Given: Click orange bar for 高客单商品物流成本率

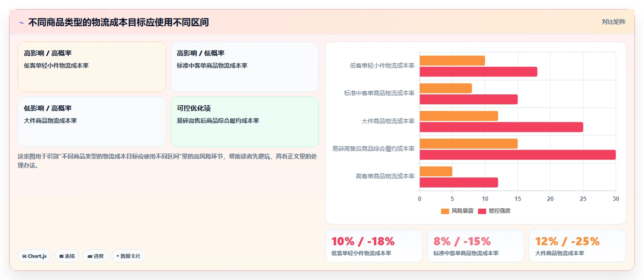Looking at the screenshot, I should coord(436,172).
